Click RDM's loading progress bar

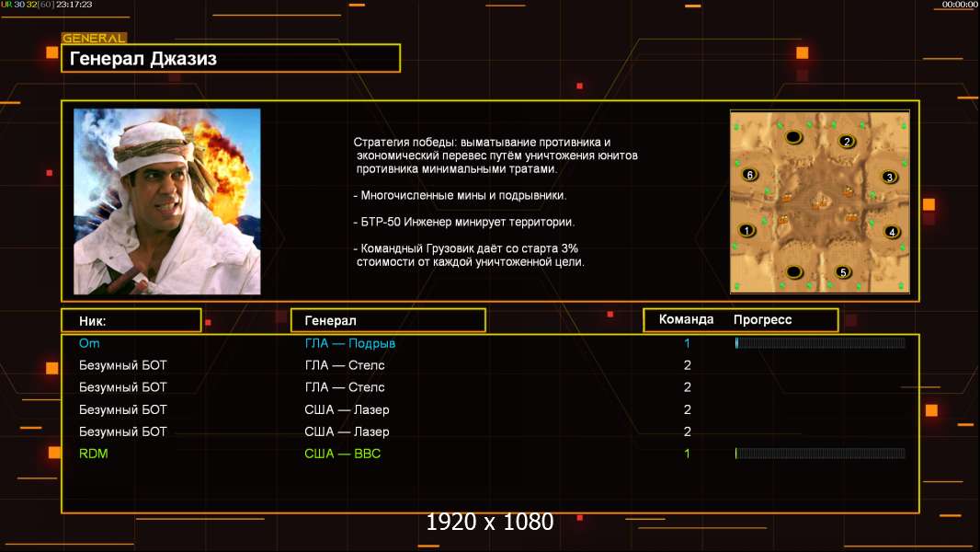click(820, 454)
